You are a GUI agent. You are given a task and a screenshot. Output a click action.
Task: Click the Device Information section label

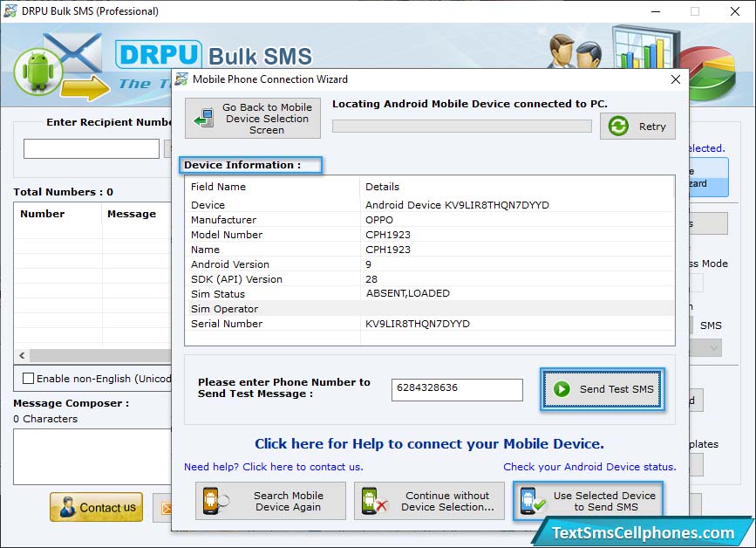[242, 165]
